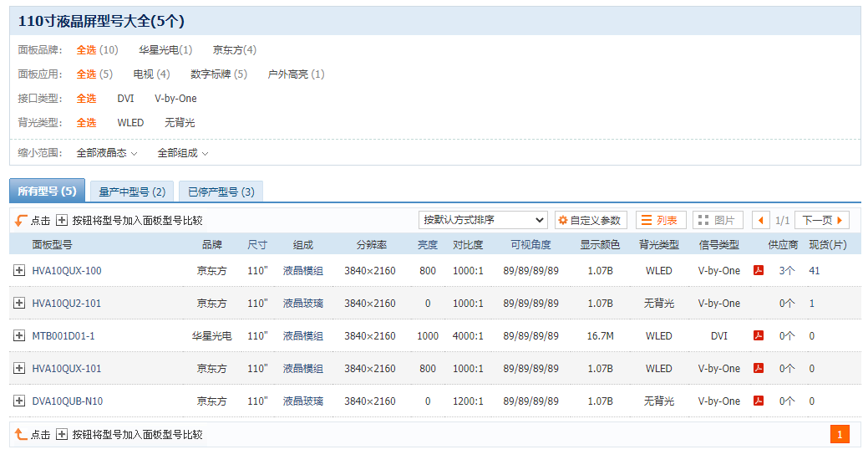Click plus icon beside HVA10QUX-100
868x470 pixels.
pos(19,270)
